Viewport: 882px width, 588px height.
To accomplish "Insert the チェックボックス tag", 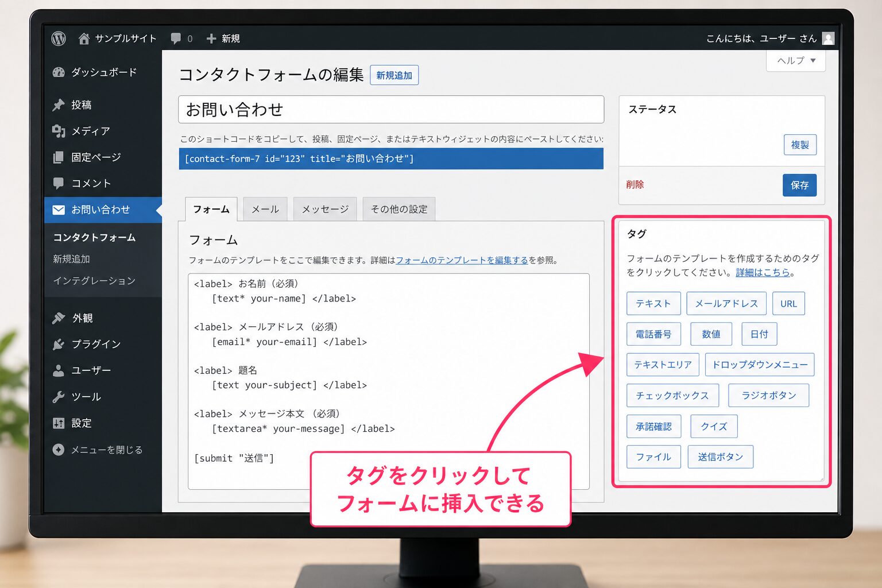I will [672, 396].
